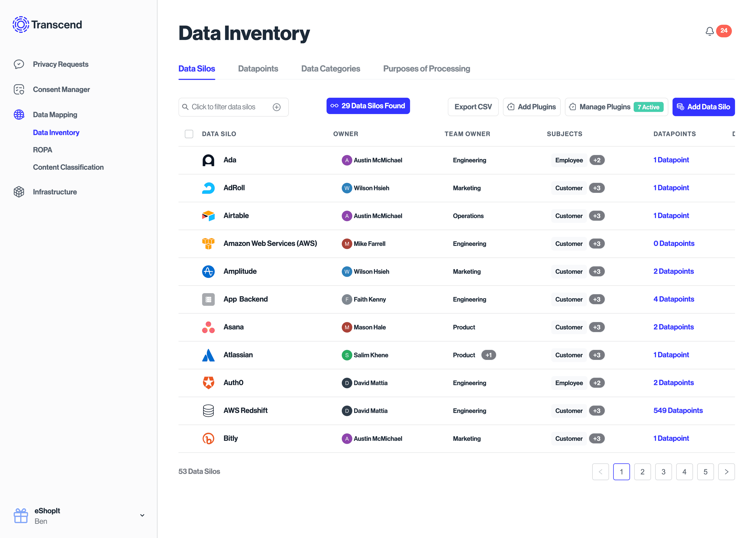The height and width of the screenshot is (538, 756).
Task: Click Salim Khene avatar in Atlassian row
Action: click(346, 355)
